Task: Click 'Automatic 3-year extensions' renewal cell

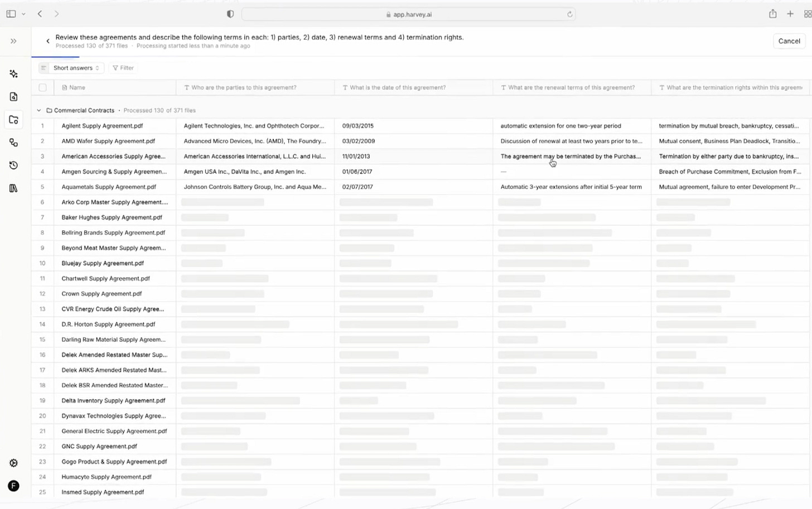Action: tap(572, 187)
